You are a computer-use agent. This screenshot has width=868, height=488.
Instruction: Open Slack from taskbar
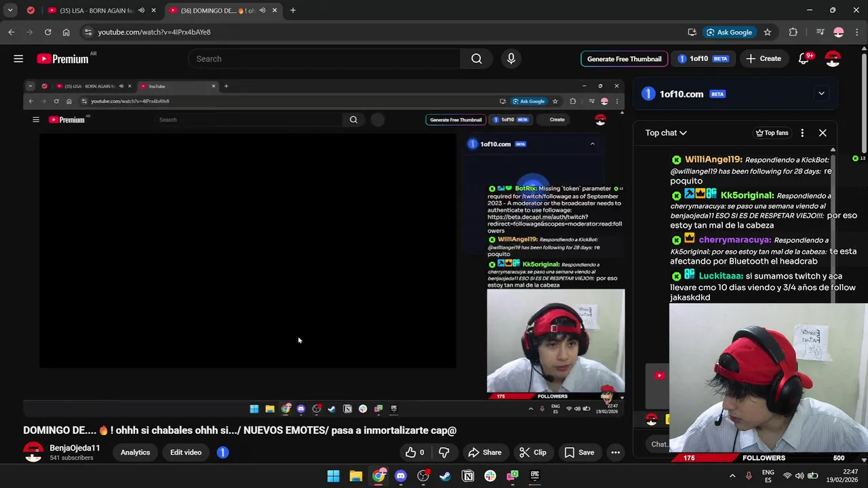click(x=490, y=476)
